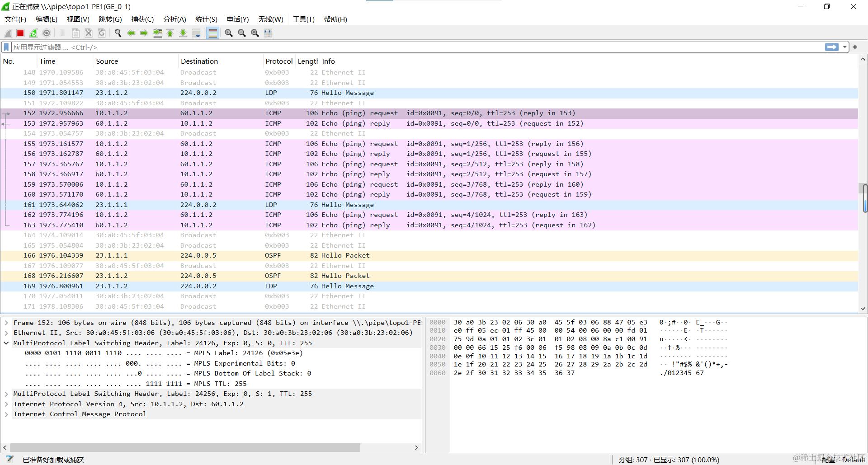The height and width of the screenshot is (465, 868).
Task: Jump to the first packet icon
Action: (170, 33)
